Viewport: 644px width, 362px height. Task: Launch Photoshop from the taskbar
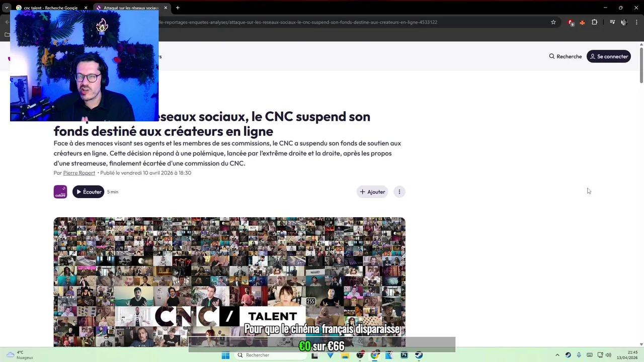(404, 355)
